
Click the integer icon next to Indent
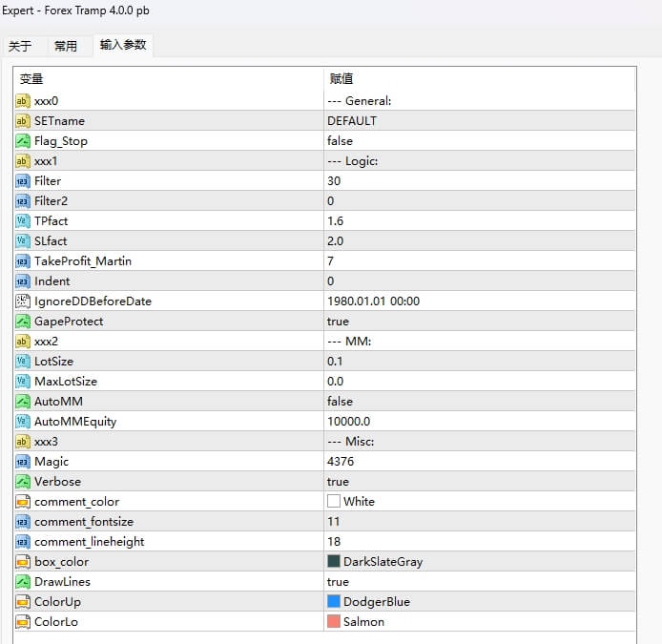click(23, 281)
